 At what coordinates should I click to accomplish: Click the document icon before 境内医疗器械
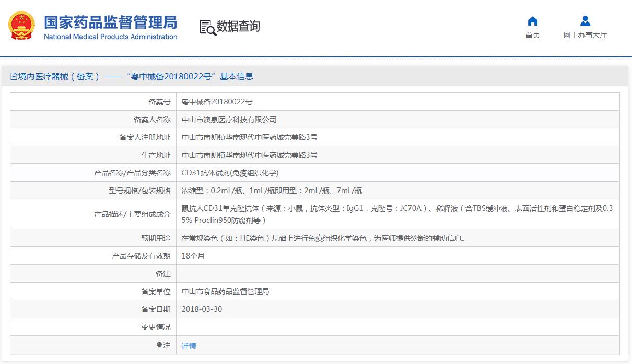pyautogui.click(x=14, y=76)
